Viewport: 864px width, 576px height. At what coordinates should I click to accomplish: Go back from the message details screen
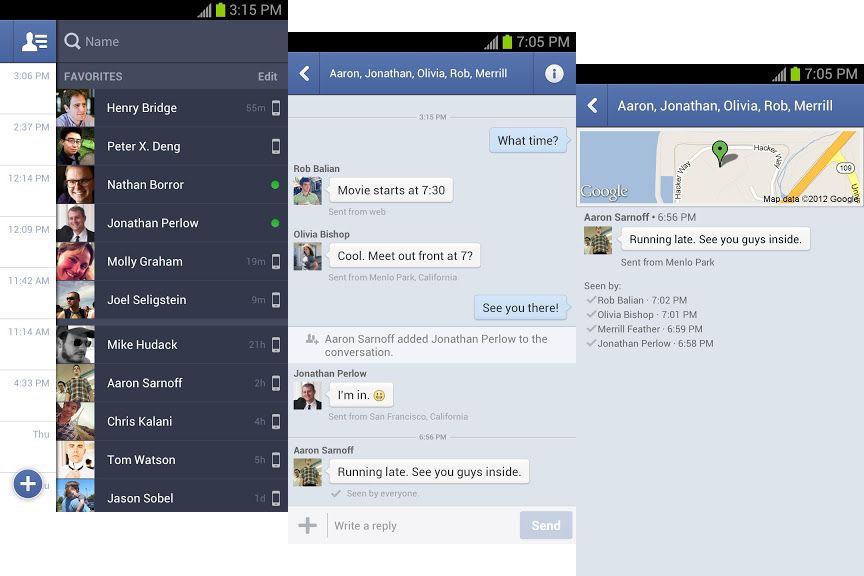click(592, 105)
